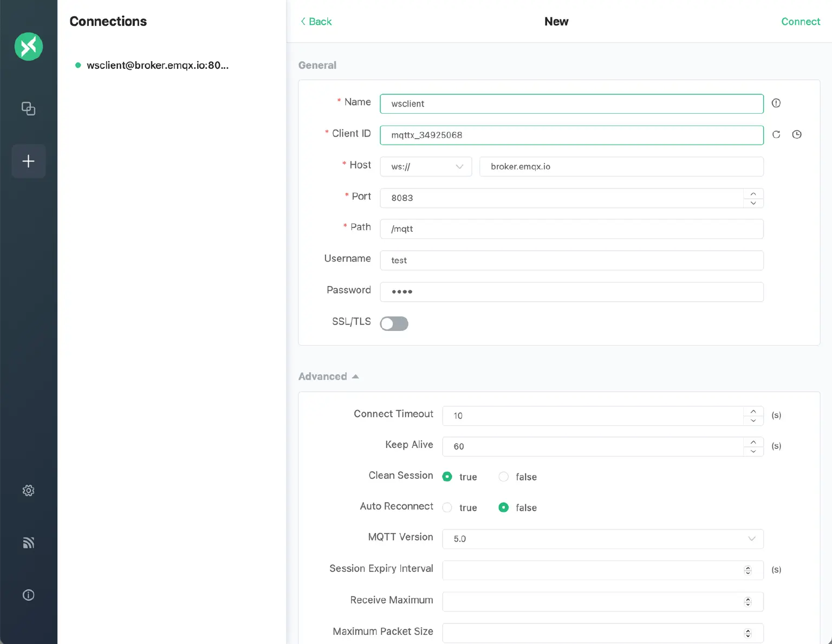
Task: Open the ws:// protocol dropdown
Action: (426, 166)
